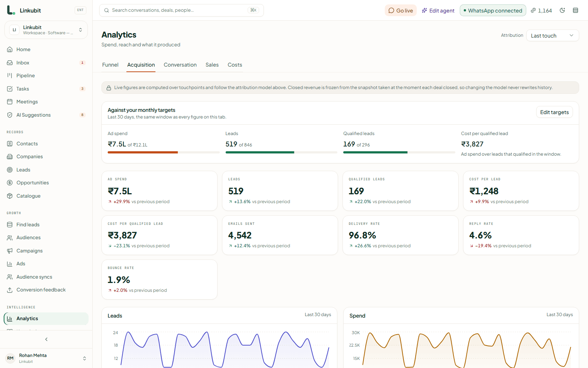Click the 1,164 credits indicator

tap(541, 10)
